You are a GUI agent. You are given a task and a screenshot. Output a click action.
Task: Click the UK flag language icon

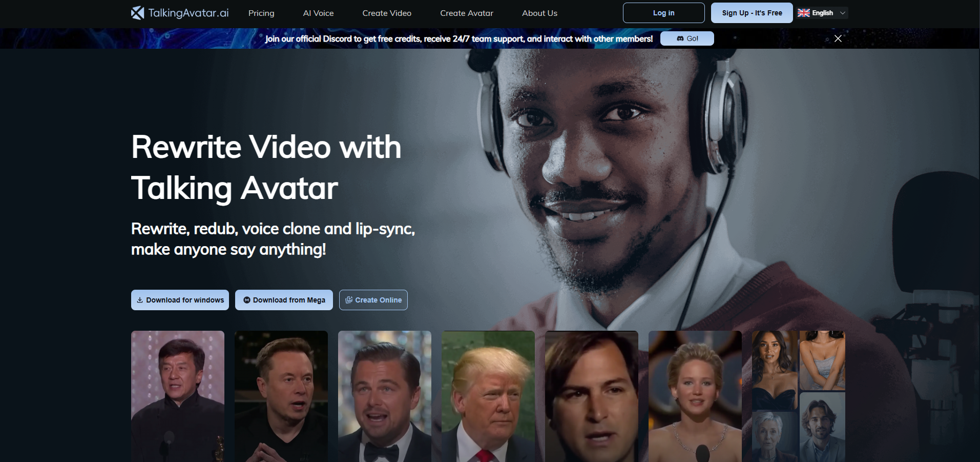tap(803, 13)
